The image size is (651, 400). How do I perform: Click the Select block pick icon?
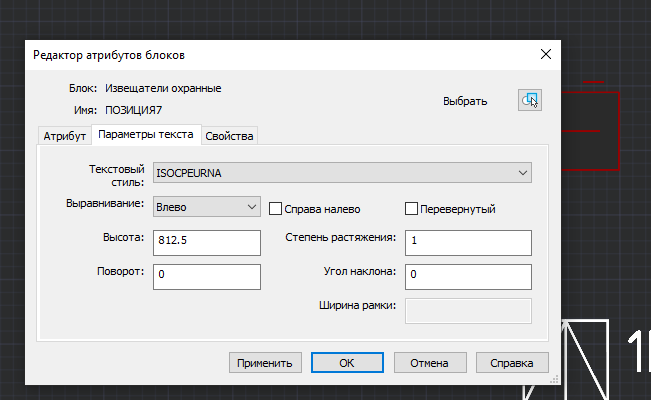530,100
